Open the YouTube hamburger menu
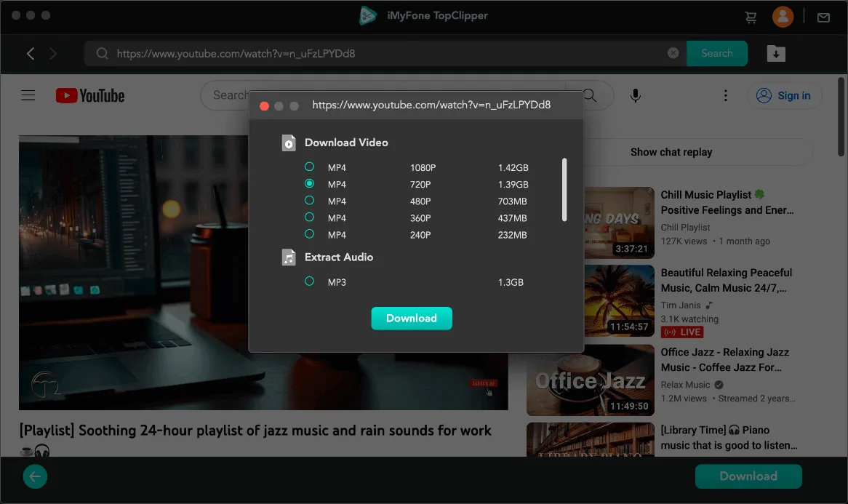This screenshot has height=504, width=848. click(28, 95)
